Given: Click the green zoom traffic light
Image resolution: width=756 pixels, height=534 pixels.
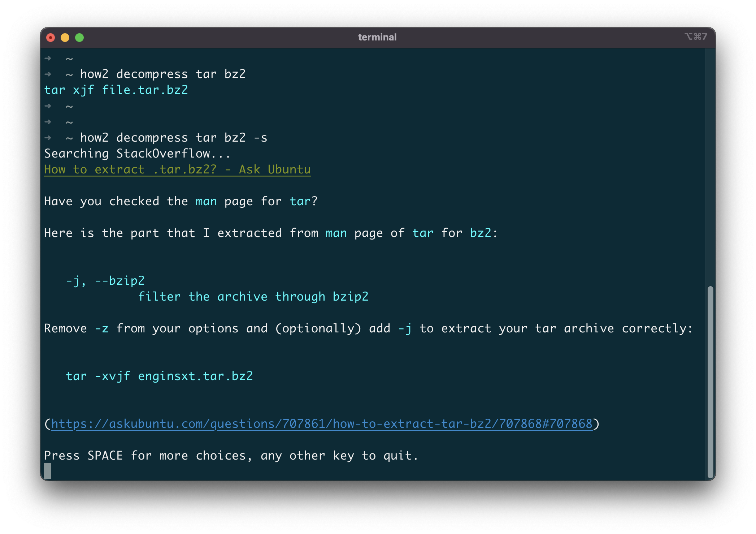Looking at the screenshot, I should pos(79,37).
